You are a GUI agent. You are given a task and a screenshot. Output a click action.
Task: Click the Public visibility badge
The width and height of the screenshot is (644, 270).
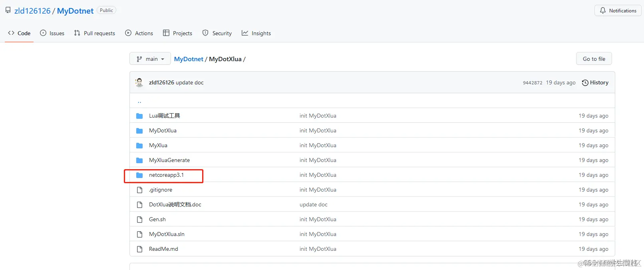[x=107, y=10]
